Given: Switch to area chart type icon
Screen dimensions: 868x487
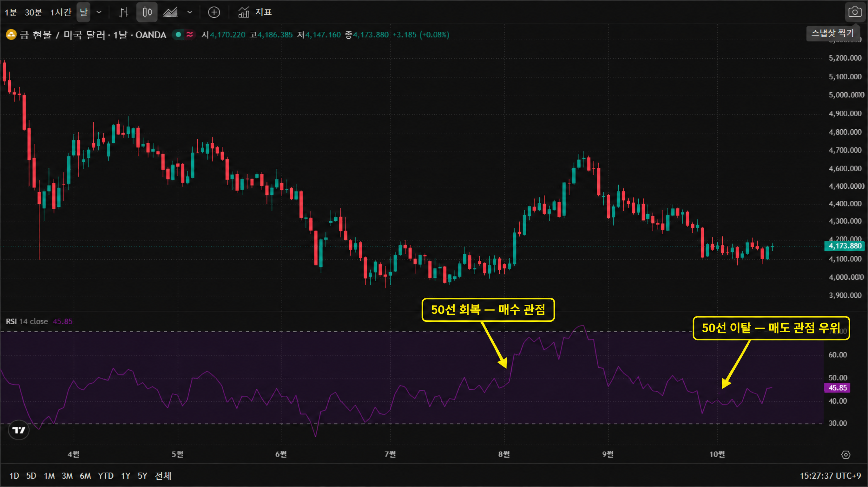Looking at the screenshot, I should (x=170, y=12).
